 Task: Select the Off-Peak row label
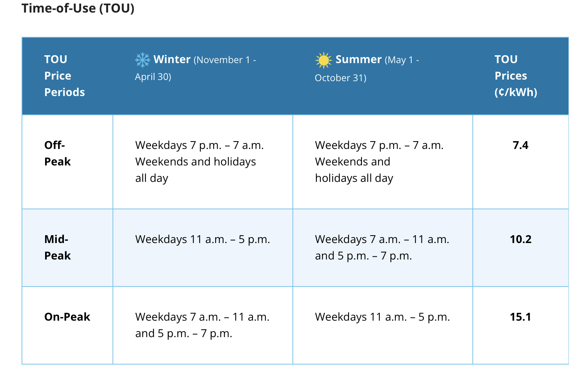(x=58, y=153)
